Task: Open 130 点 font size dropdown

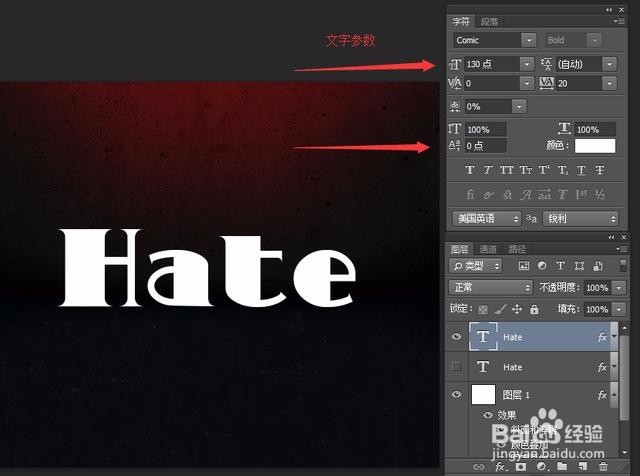Action: click(527, 64)
